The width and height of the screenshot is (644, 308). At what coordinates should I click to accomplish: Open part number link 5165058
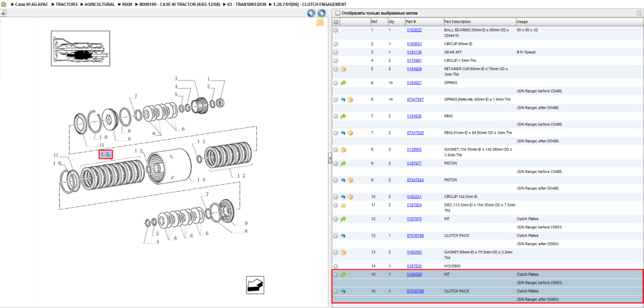pos(414,274)
